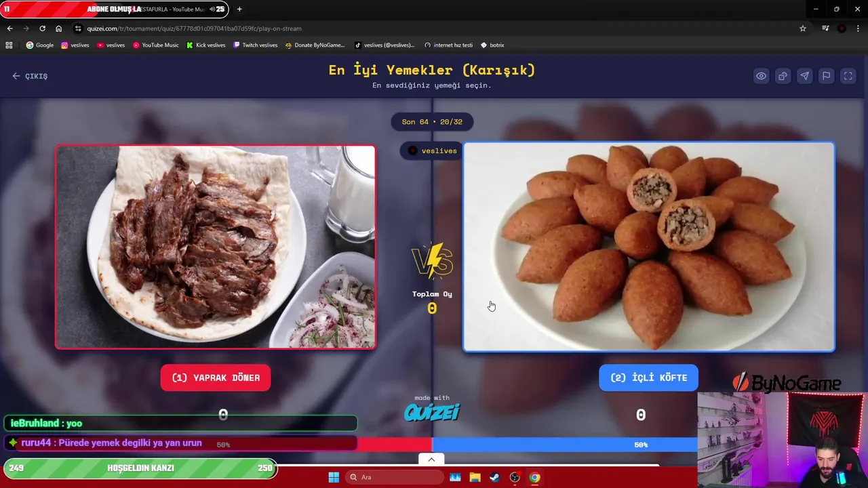The image size is (868, 488).
Task: Open OBS Studio from taskbar
Action: pyautogui.click(x=515, y=477)
